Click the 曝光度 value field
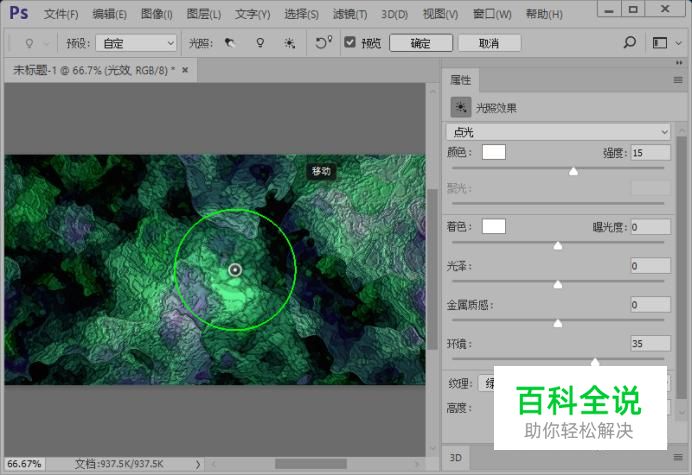 [x=651, y=227]
